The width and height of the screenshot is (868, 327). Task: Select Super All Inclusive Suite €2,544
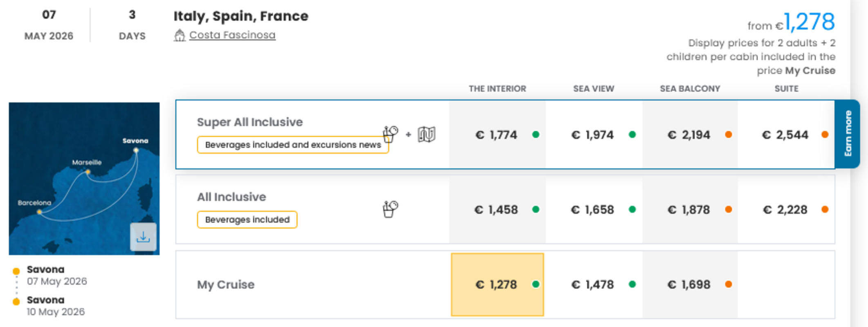pos(786,134)
